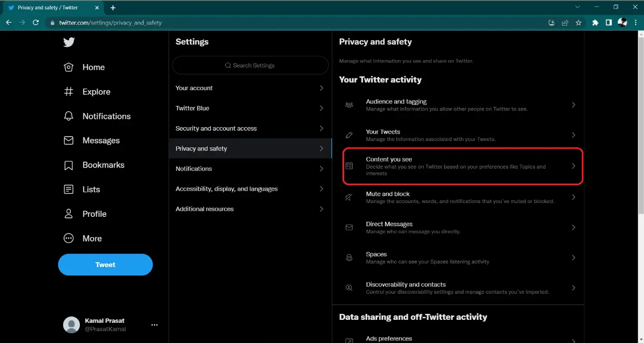Click the Content you see icon
Image resolution: width=644 pixels, height=343 pixels.
pos(349,166)
